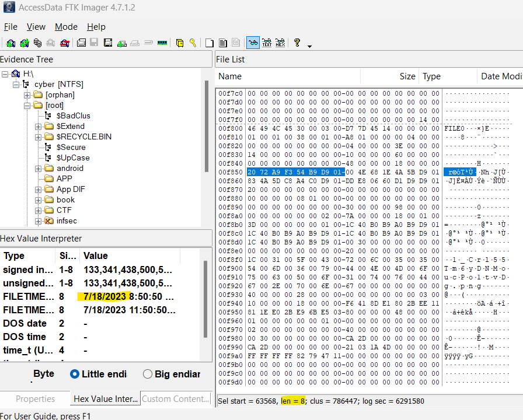Screen dimensions: 523x420
Task: Sort file list by Date Modified column
Action: (500, 76)
